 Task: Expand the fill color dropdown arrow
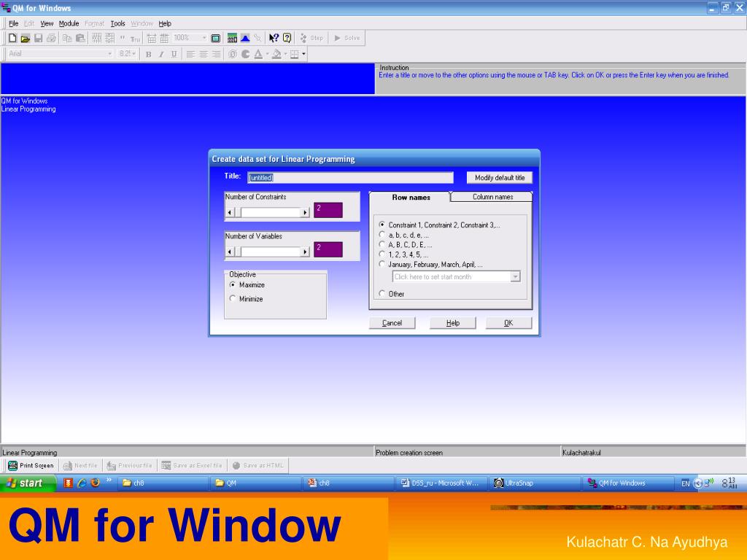[x=285, y=54]
